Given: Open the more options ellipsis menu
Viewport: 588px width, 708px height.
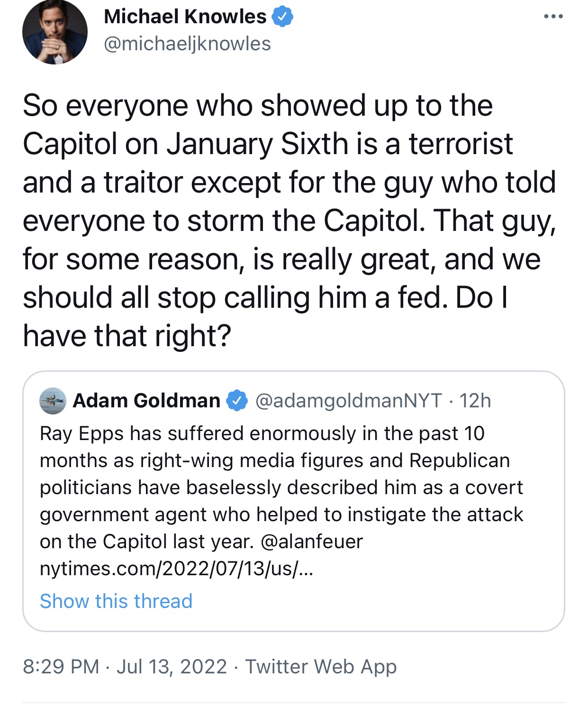Looking at the screenshot, I should point(553,17).
